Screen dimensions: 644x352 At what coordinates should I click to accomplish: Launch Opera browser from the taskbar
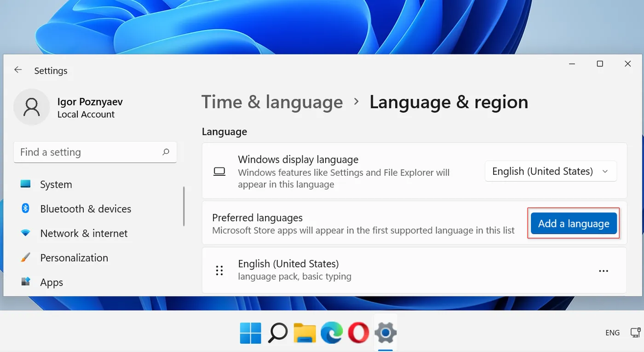click(358, 333)
